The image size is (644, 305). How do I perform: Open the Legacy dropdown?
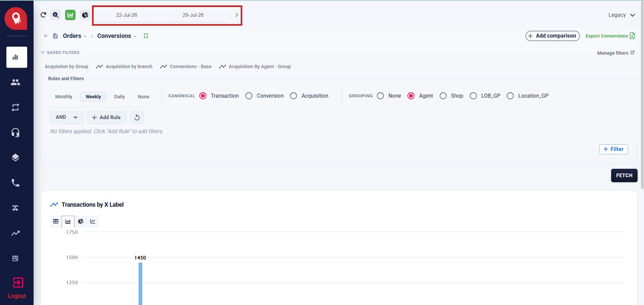click(622, 15)
